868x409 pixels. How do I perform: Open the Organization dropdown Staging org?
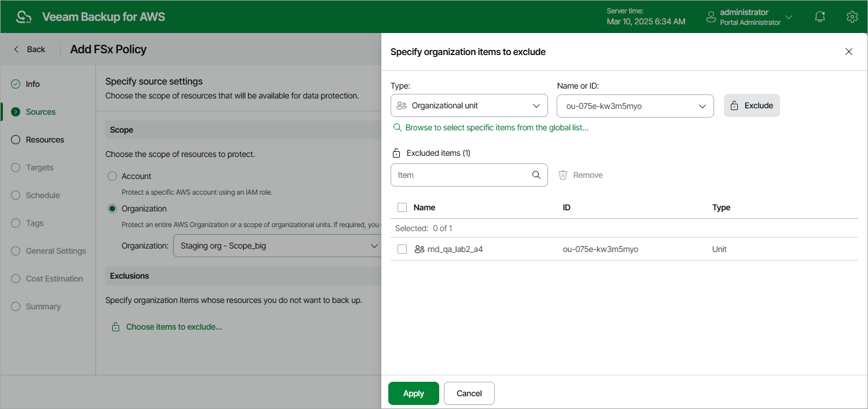[278, 246]
